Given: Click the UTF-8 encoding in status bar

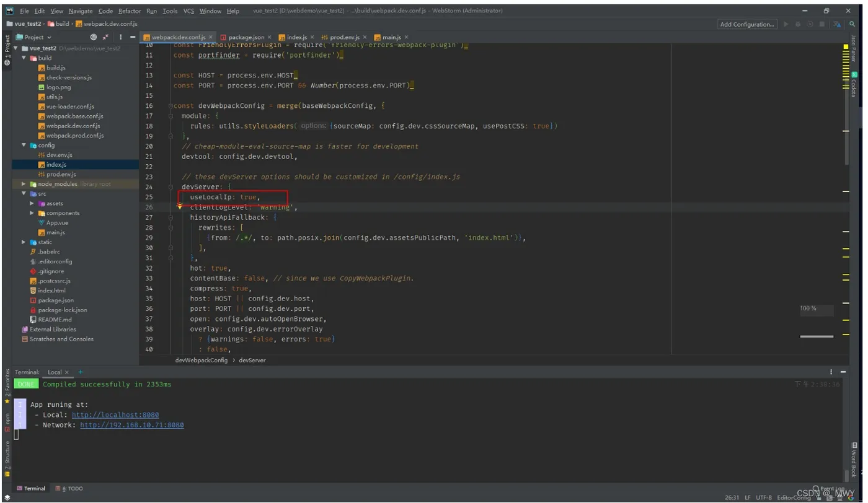Looking at the screenshot, I should 764,497.
